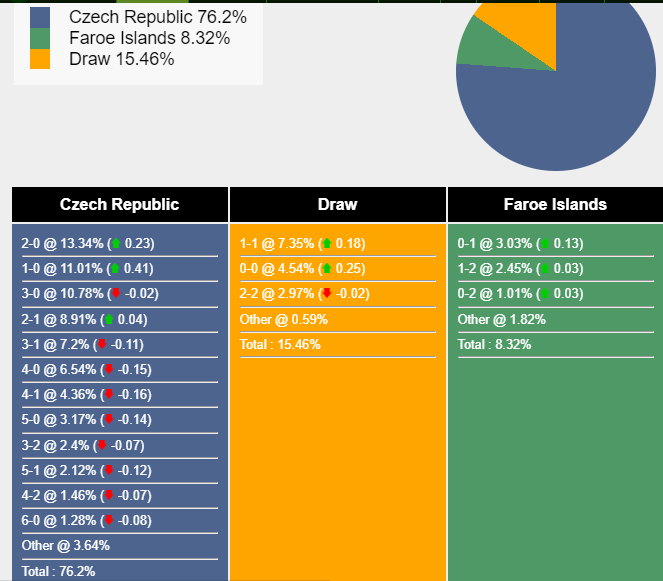The image size is (663, 581).
Task: Click the Czech Republic 76.2% legend label
Action: point(158,17)
